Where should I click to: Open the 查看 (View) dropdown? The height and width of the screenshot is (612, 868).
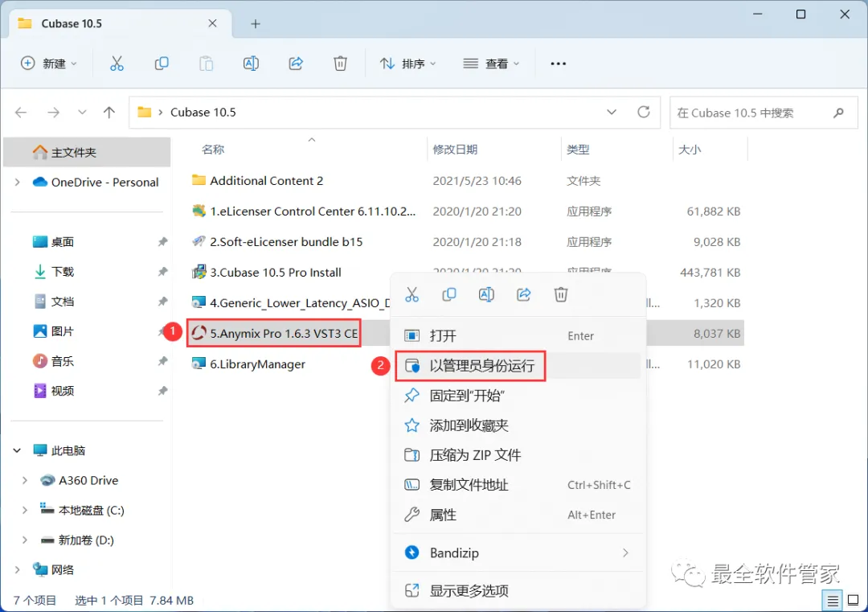click(x=491, y=64)
